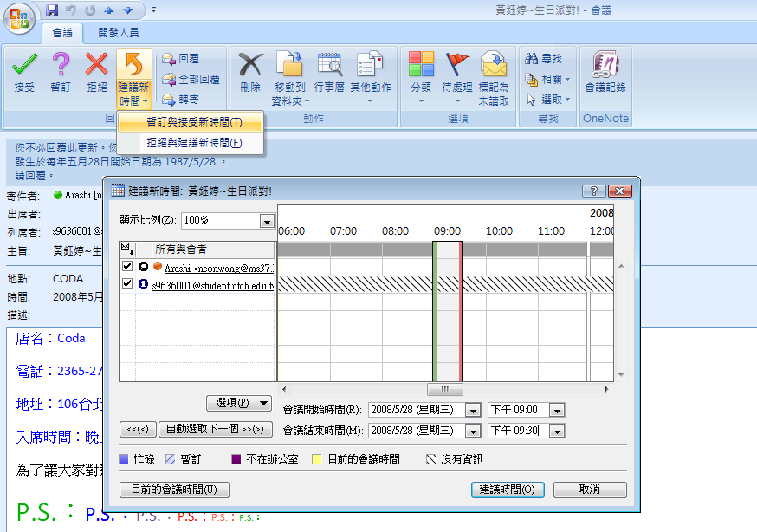The width and height of the screenshot is (757, 532).
Task: Click the 建議時間 propose time button
Action: pos(508,490)
